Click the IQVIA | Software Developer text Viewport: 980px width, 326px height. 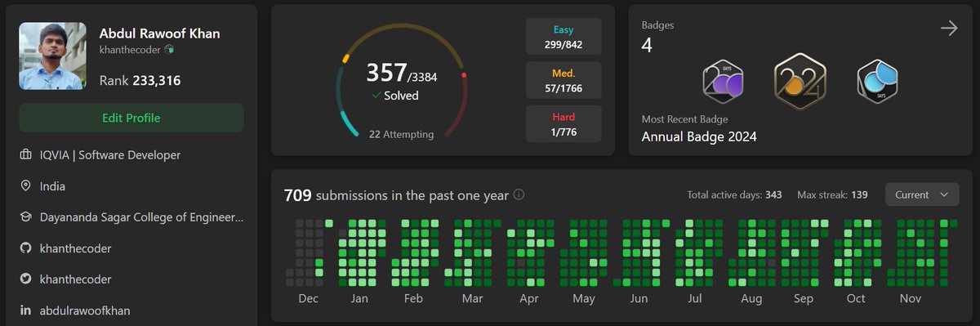tap(110, 155)
